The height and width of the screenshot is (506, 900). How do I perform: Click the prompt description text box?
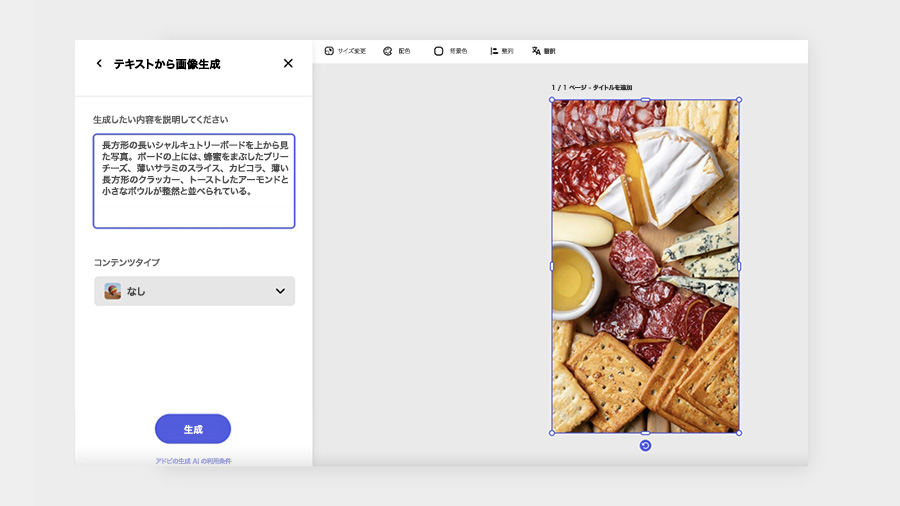pyautogui.click(x=194, y=181)
